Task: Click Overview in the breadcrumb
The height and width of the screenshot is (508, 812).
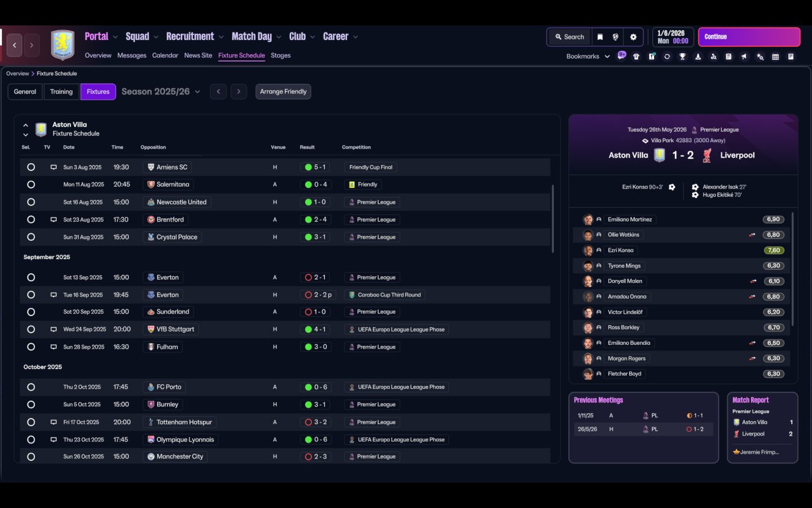Action: click(18, 74)
